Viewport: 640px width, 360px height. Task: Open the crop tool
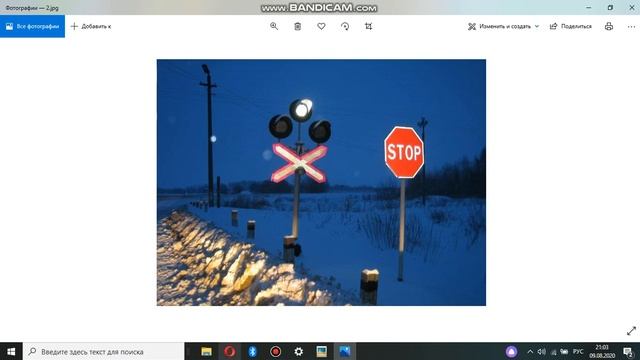[369, 27]
